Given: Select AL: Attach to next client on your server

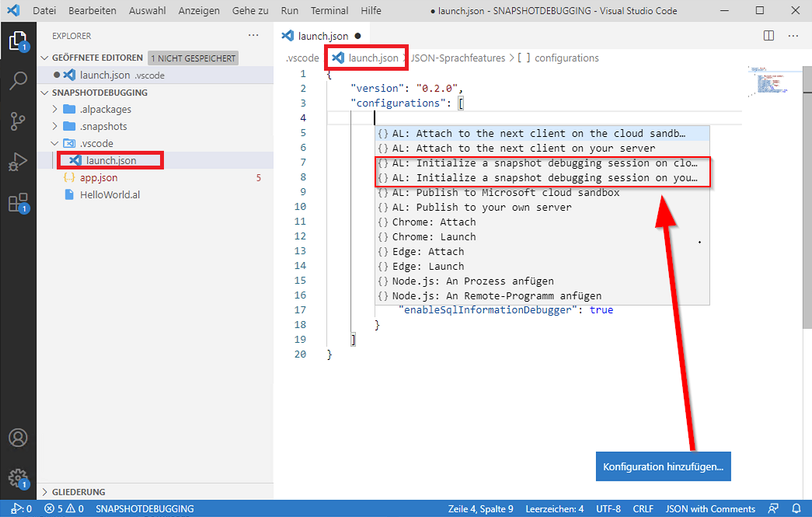Looking at the screenshot, I should (542, 148).
